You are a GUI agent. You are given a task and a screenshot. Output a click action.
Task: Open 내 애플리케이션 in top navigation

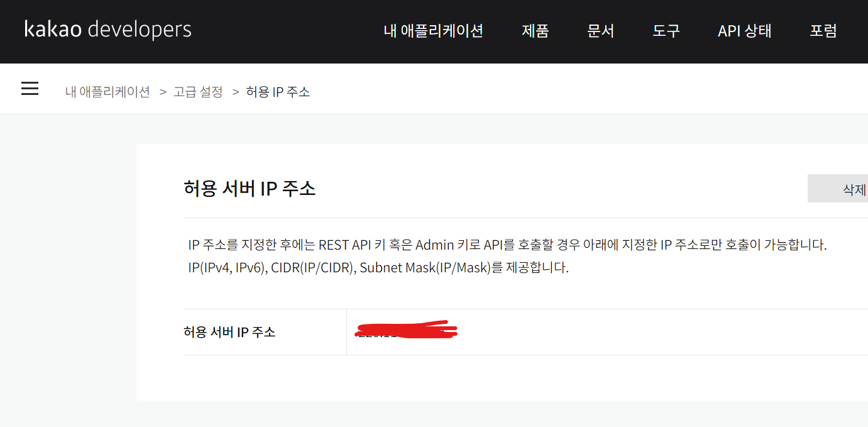tap(433, 31)
